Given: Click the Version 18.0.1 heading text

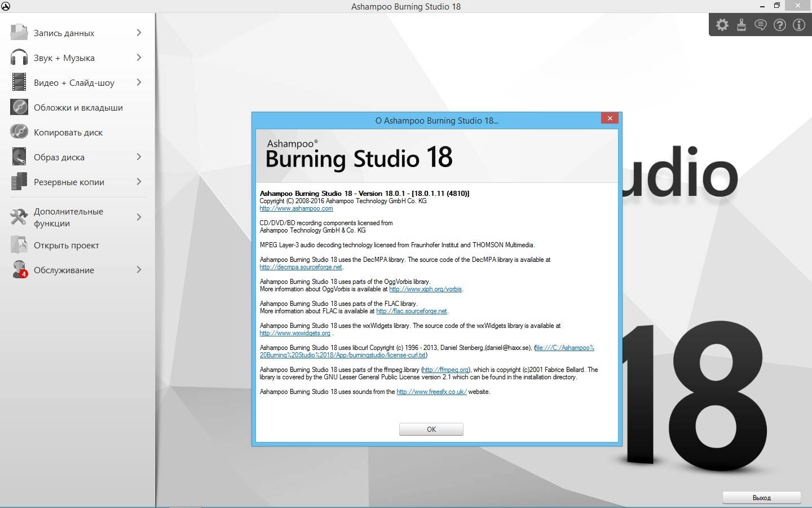Looking at the screenshot, I should (364, 193).
